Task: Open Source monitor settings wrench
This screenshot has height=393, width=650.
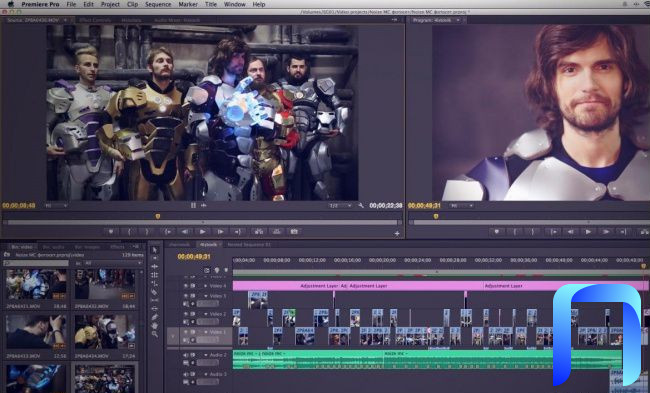Action: point(361,206)
